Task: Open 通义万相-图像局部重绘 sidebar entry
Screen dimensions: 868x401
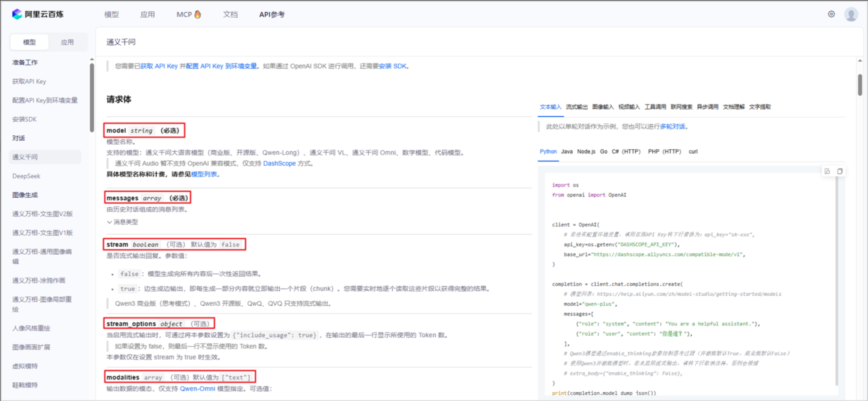Action: click(x=42, y=304)
